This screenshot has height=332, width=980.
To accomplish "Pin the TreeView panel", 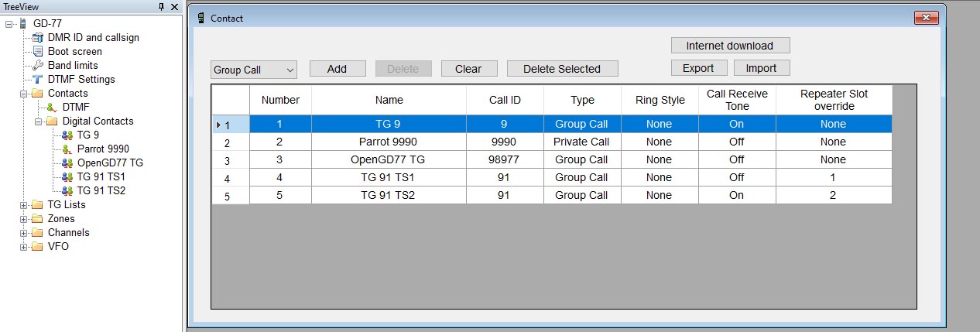I will [161, 6].
